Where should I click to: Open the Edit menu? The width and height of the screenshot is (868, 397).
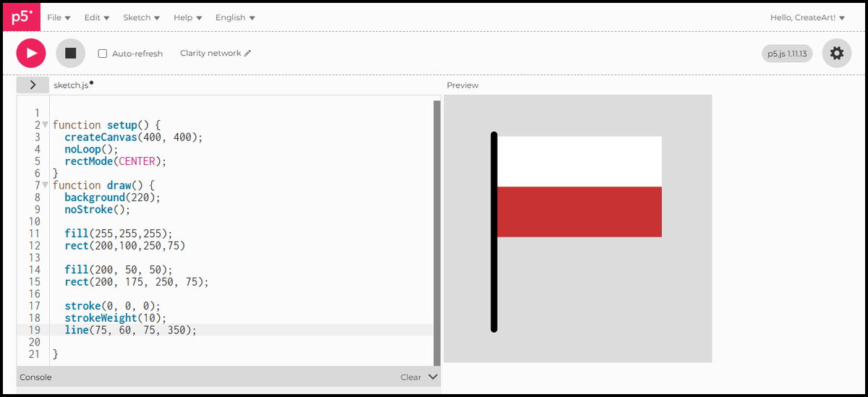tap(97, 17)
